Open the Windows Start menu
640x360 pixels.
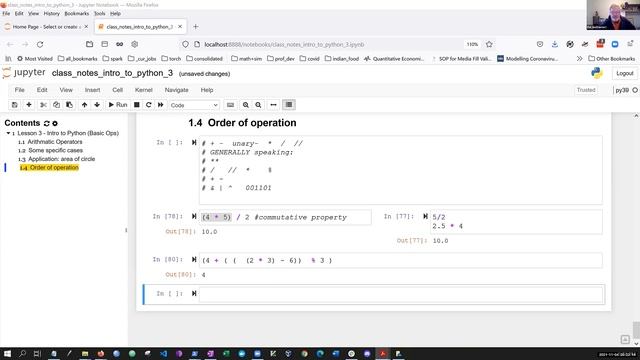pos(7,353)
